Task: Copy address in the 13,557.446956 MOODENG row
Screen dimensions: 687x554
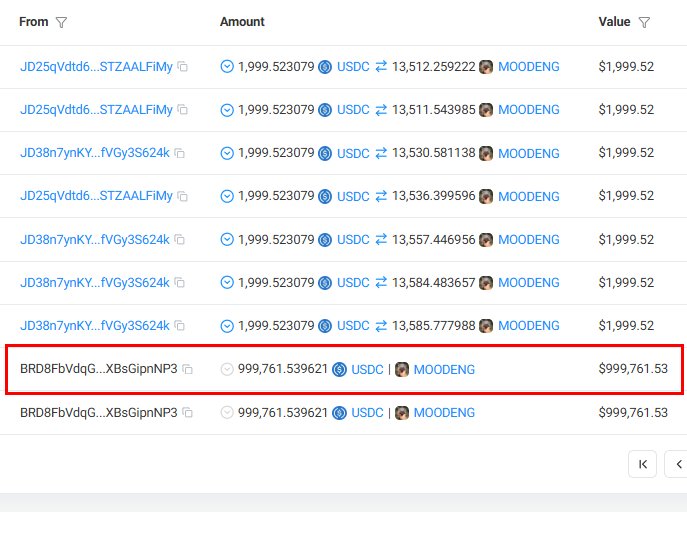Action: 180,239
